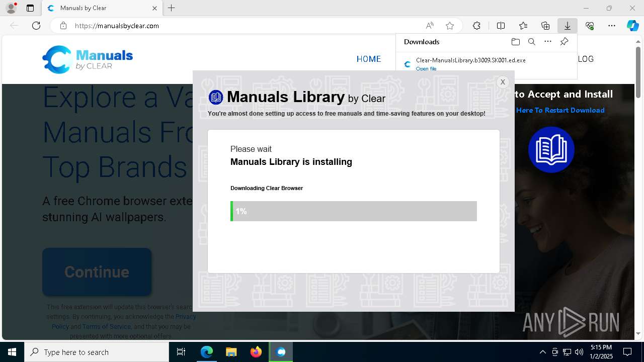
Task: Click Manuals by Clear site logo
Action: tap(88, 59)
